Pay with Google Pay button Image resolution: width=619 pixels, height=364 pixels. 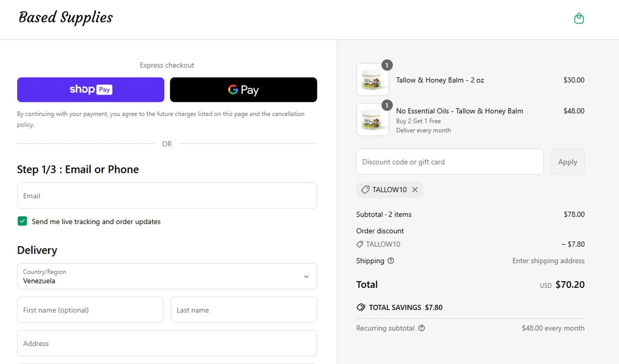243,90
